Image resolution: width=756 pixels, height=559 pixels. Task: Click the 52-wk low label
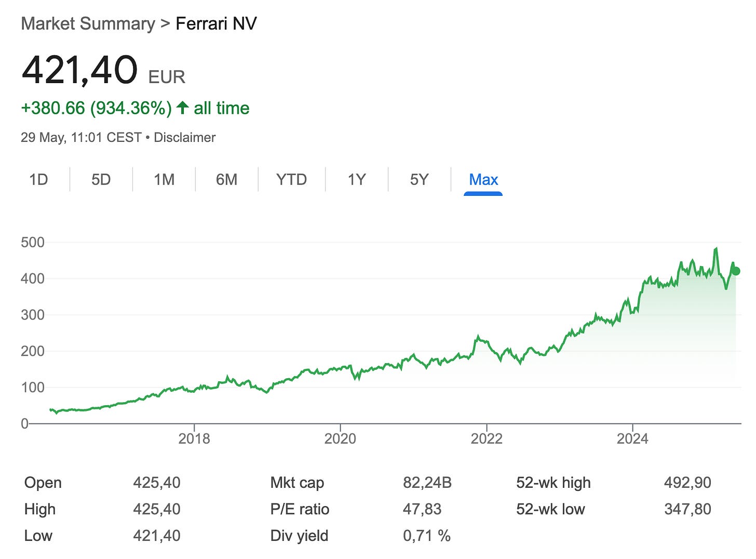[x=550, y=509]
